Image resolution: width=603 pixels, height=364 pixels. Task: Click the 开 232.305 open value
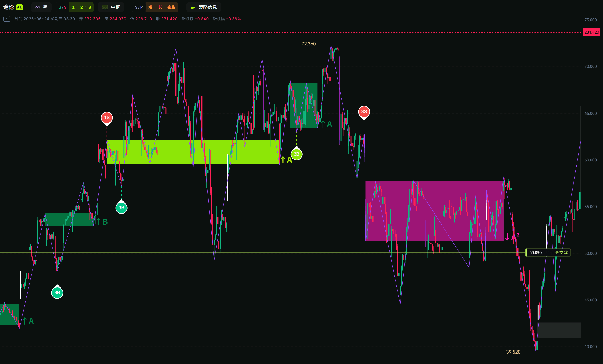[90, 19]
